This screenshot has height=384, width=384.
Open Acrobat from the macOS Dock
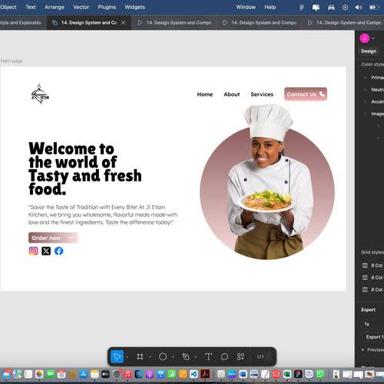[x=205, y=374]
